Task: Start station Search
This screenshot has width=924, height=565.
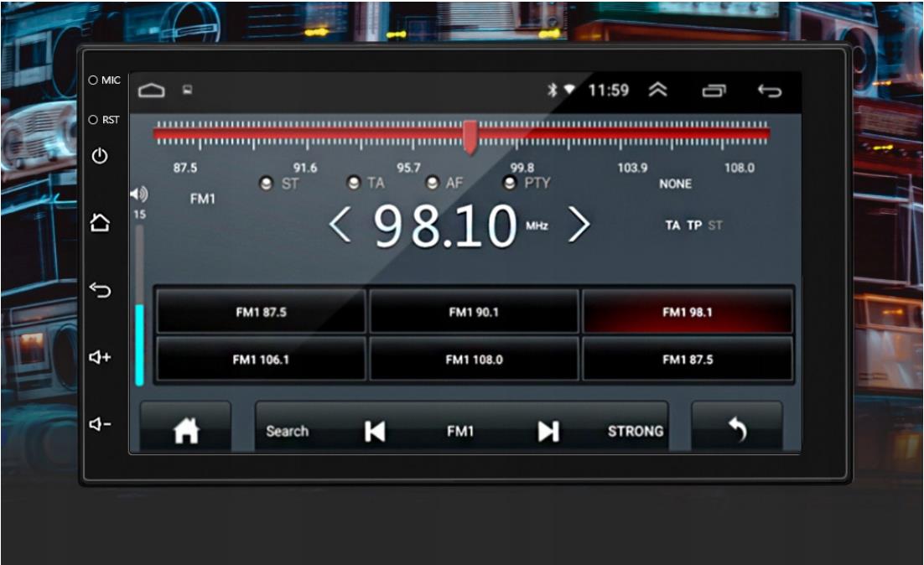Action: pyautogui.click(x=287, y=431)
